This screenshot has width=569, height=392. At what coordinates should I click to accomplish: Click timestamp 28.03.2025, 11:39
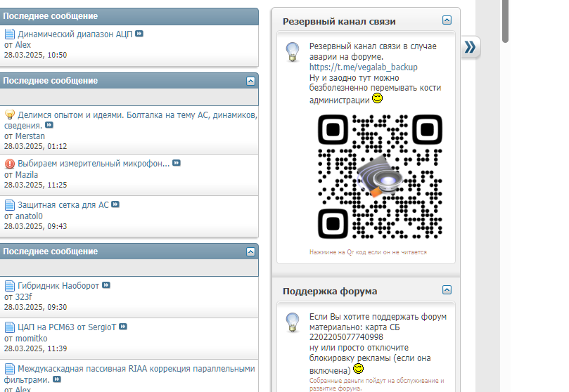[36, 348]
